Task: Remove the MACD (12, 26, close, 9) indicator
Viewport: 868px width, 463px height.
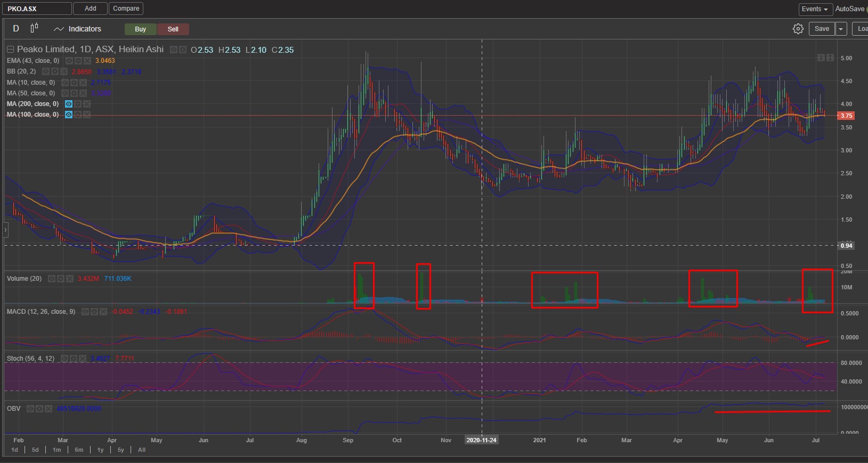Action: click(x=103, y=312)
